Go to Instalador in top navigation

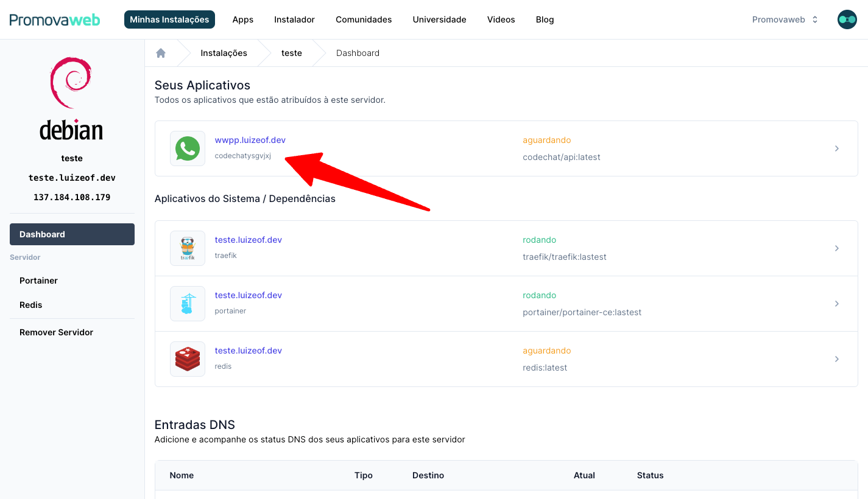click(x=294, y=19)
